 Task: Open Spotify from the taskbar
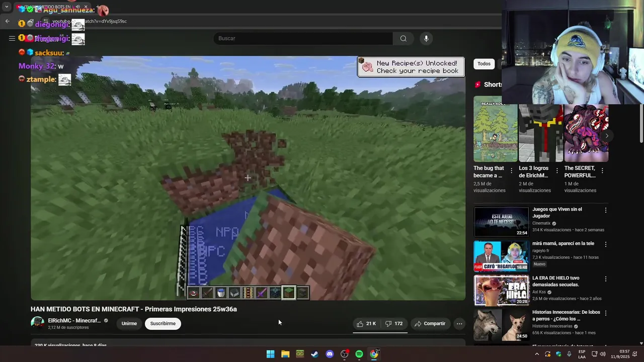(x=359, y=354)
